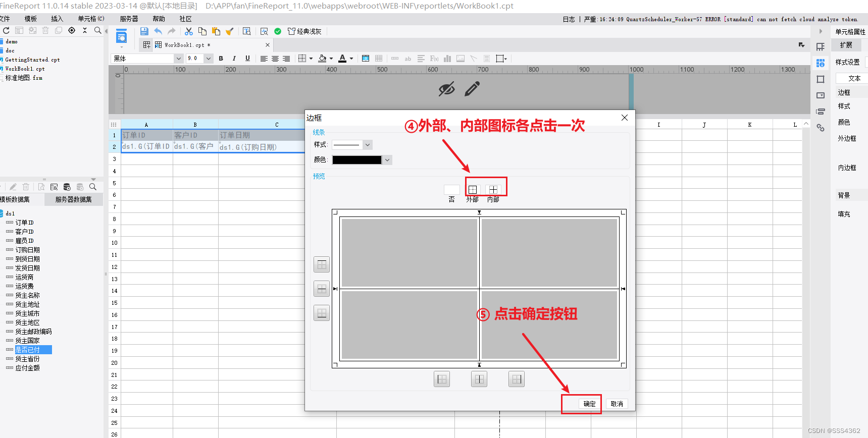Align cell text to the left
The width and height of the screenshot is (868, 438).
coord(264,59)
